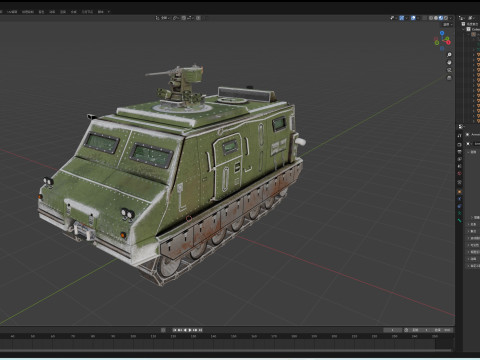Viewport: 480px width, 360px height.
Task: Click the blue Z axis gizmo circle
Action: coord(442,33)
